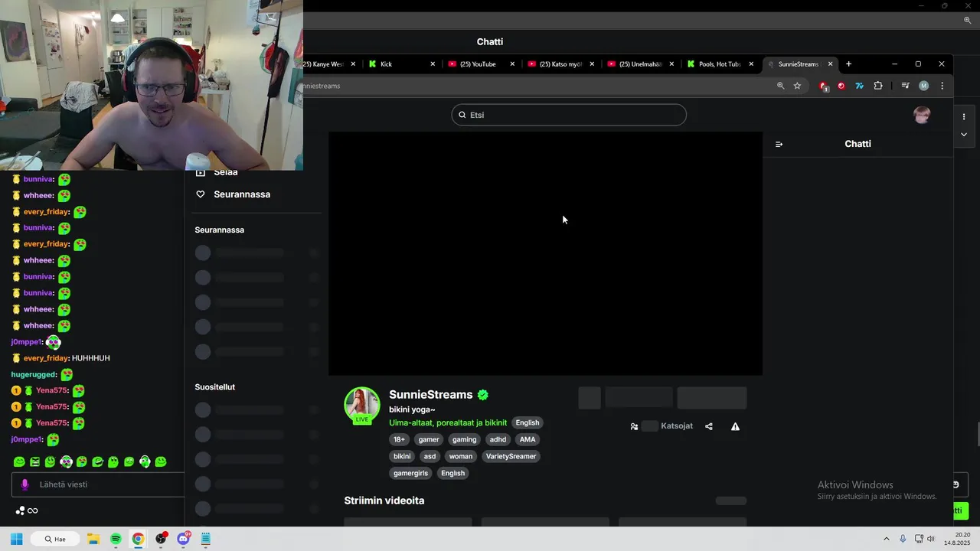This screenshot has height=551, width=980.
Task: Share the stream via the share icon
Action: [709, 426]
